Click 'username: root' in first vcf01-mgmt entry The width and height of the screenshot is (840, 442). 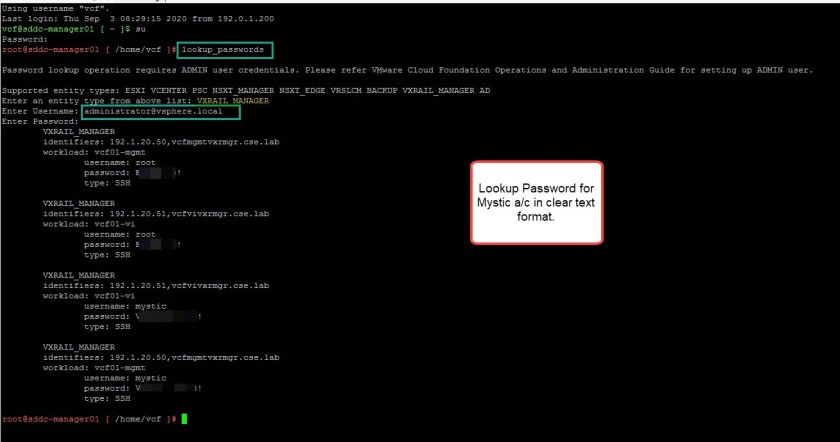[x=119, y=162]
